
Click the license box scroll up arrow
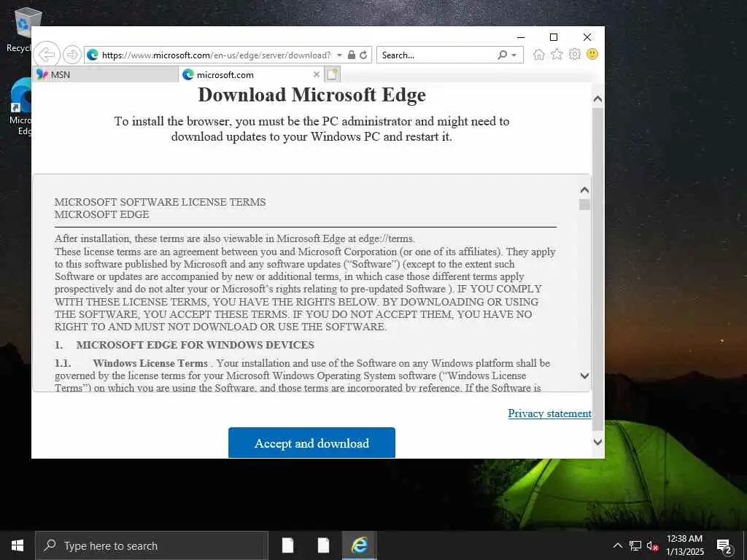(584, 190)
